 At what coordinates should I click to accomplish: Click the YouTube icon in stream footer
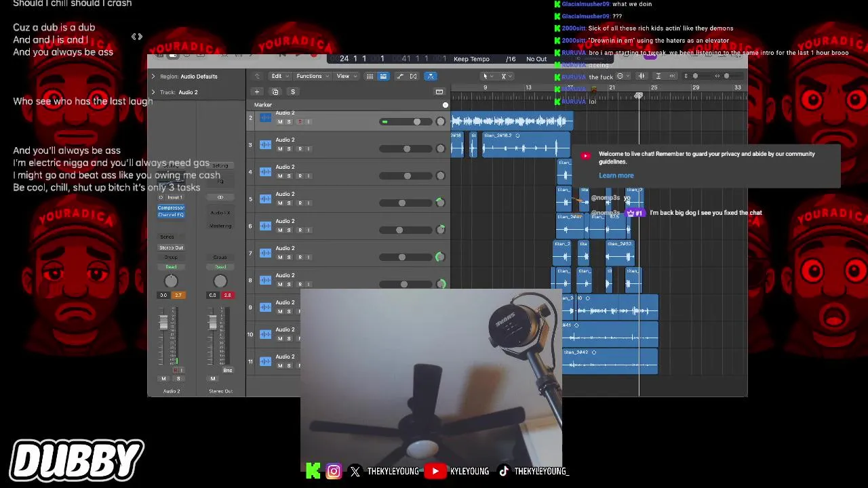[435, 471]
